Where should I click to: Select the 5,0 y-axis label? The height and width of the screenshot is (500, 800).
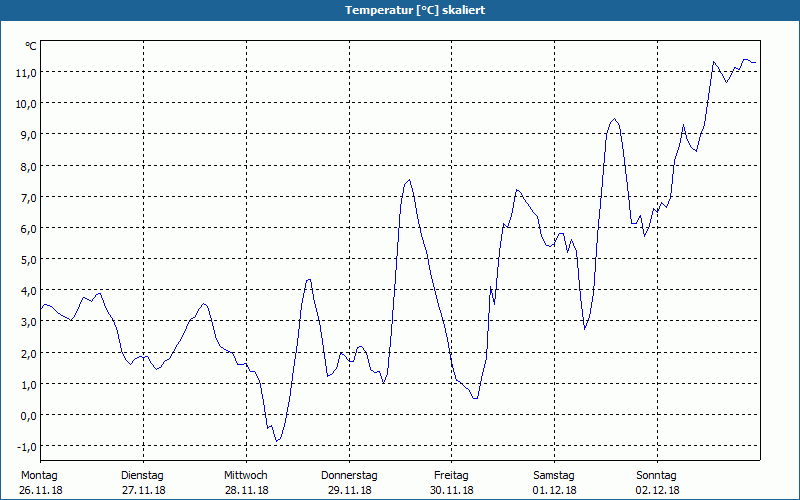coord(28,260)
